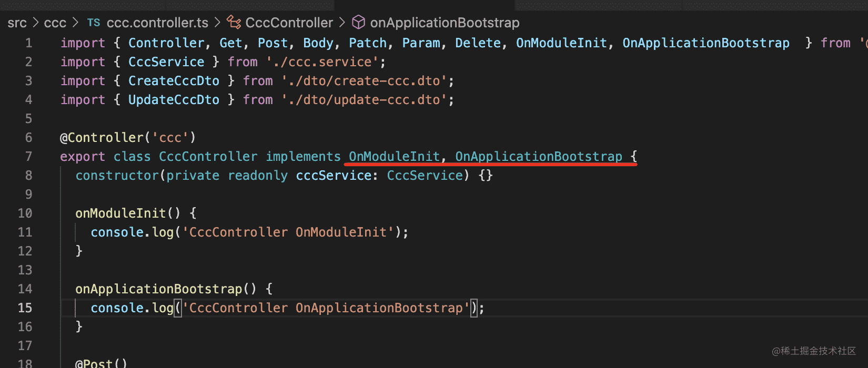Click line number 7 in the gutter

click(x=28, y=156)
